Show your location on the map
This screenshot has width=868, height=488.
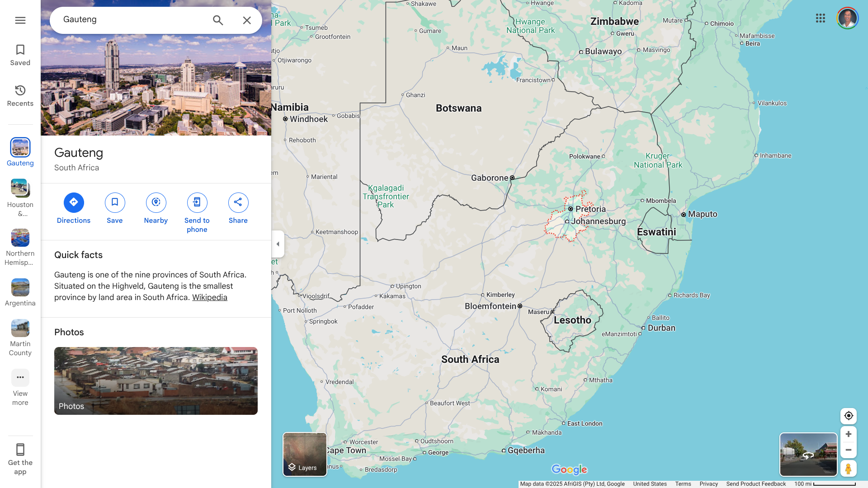pyautogui.click(x=849, y=416)
